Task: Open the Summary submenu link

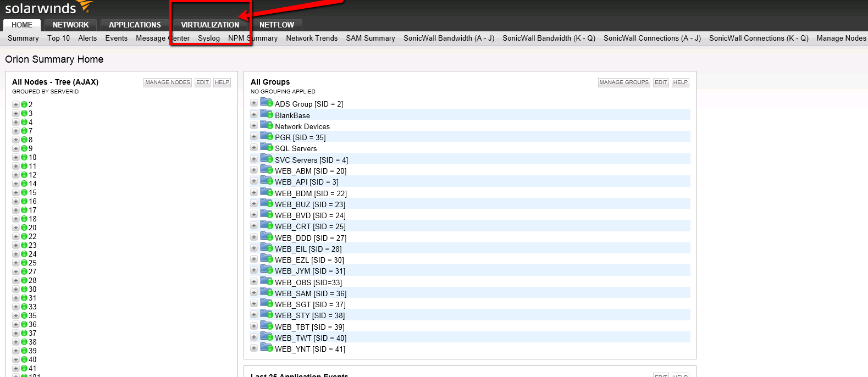Action: pos(23,38)
